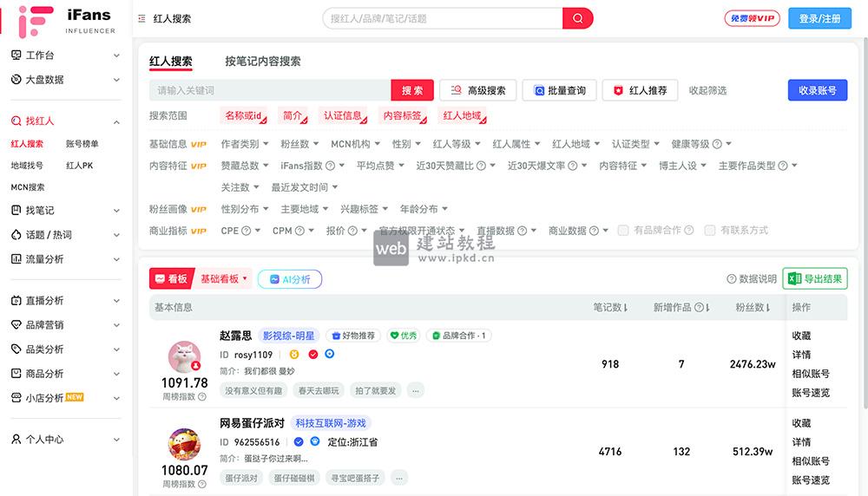Click Excel icon on 导出结果
868x496 pixels.
[794, 278]
